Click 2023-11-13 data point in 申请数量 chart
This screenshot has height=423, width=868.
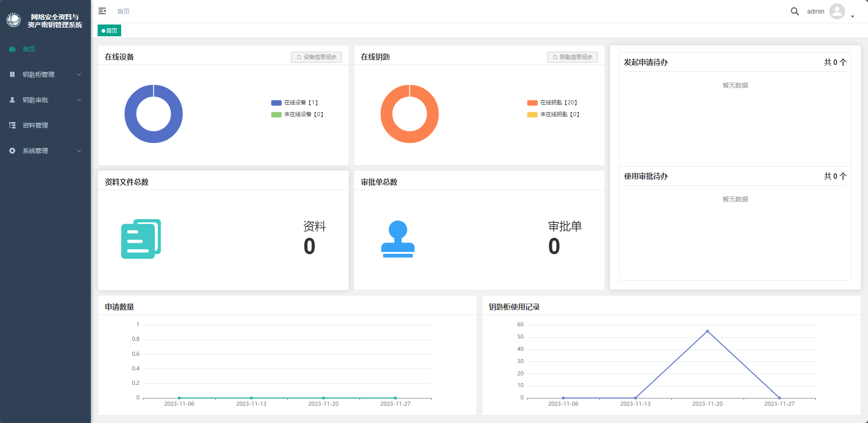252,398
